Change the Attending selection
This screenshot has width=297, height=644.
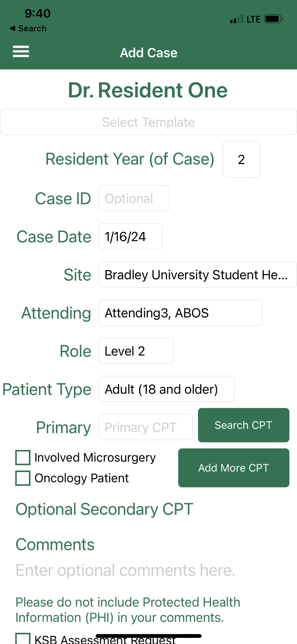(180, 313)
